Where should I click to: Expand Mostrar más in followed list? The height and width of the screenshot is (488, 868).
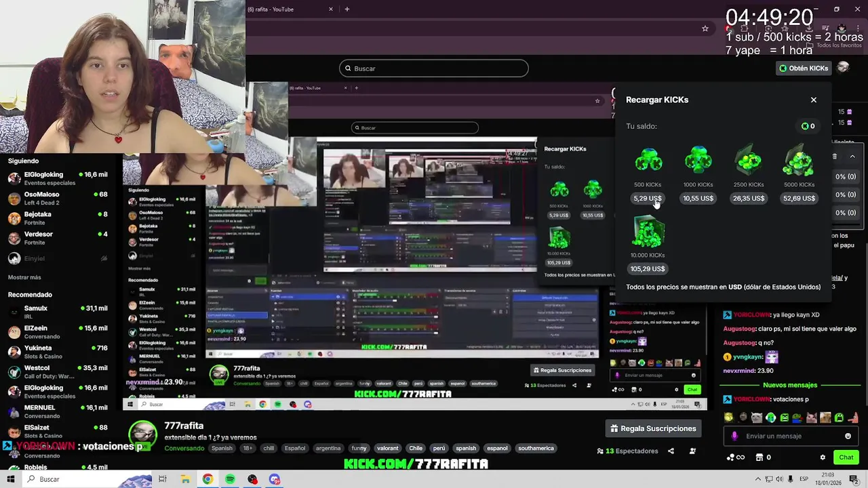coord(24,277)
